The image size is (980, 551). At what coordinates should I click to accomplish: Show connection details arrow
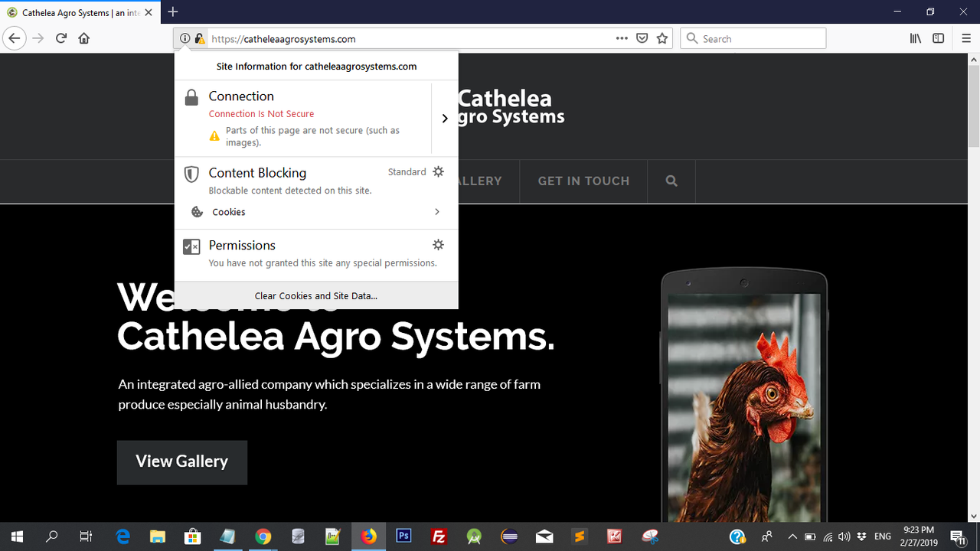[445, 118]
